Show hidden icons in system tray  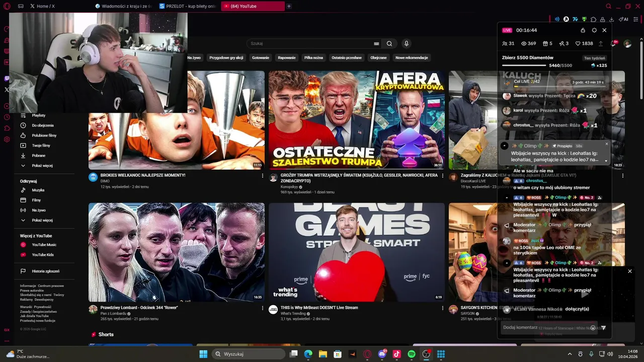pos(570,354)
